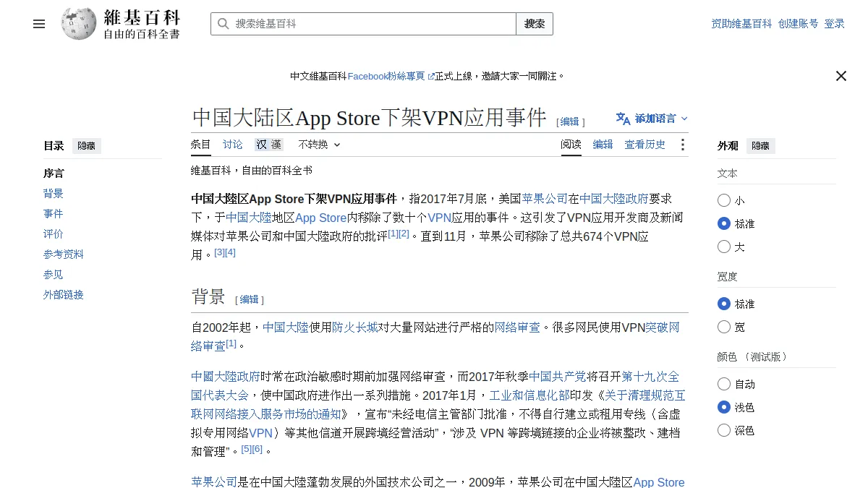Image resolution: width=868 pixels, height=488 pixels.
Task: Open the hamburger main menu icon
Action: pyautogui.click(x=39, y=24)
